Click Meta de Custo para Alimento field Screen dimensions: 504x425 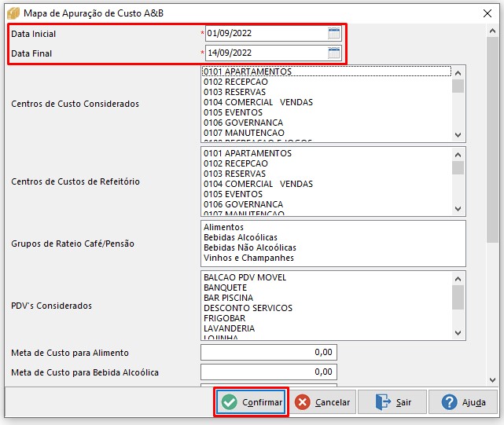pyautogui.click(x=269, y=352)
